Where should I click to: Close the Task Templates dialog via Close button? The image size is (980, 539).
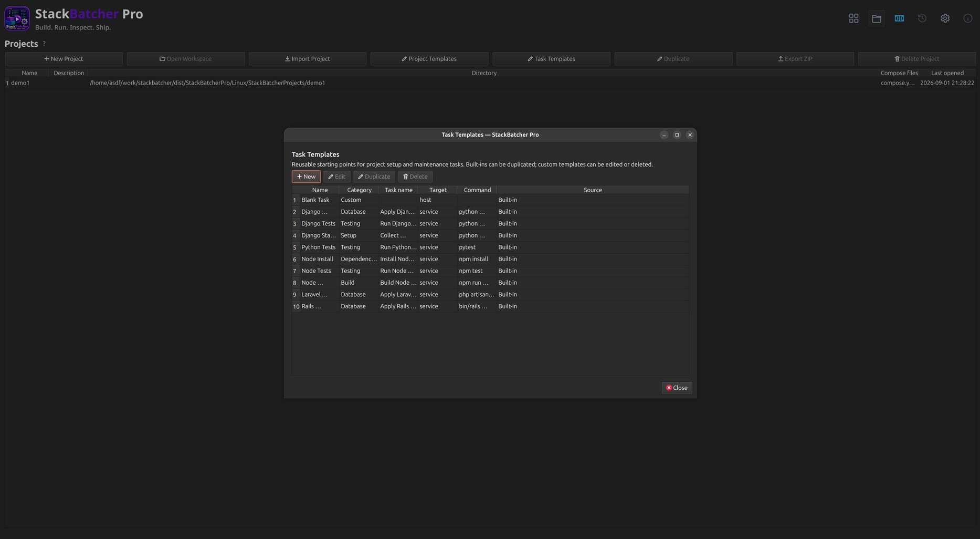[x=677, y=388]
